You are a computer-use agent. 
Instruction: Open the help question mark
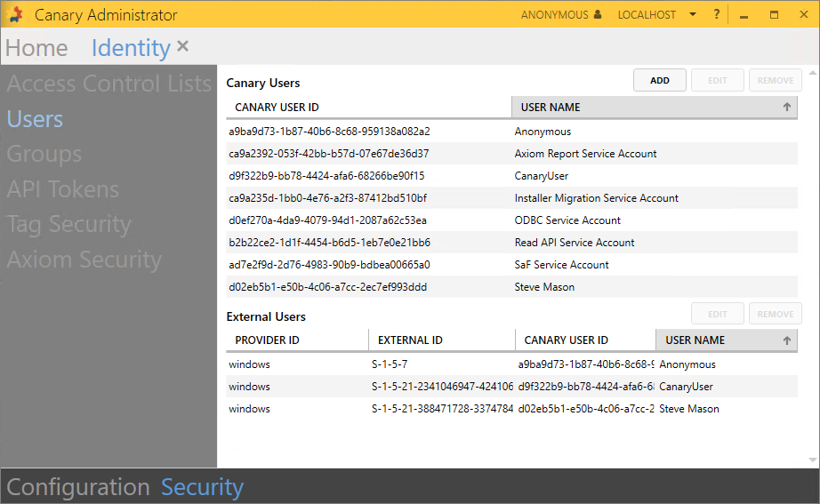717,14
